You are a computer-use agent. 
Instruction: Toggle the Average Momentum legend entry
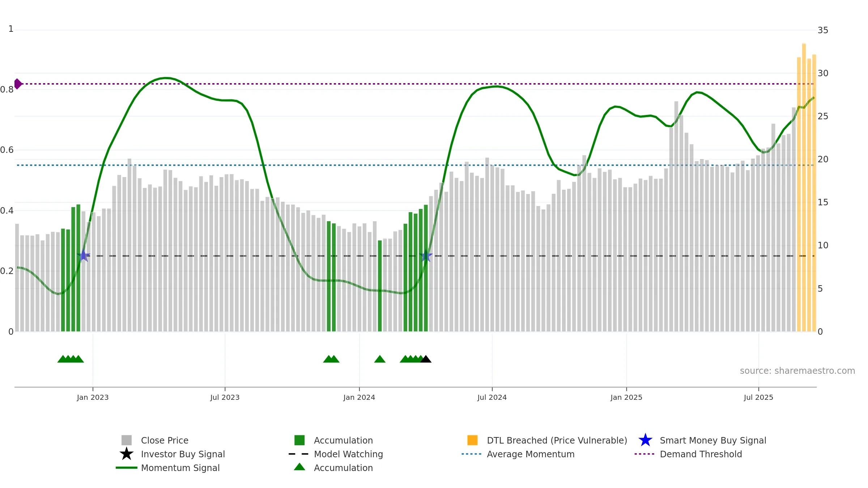(x=531, y=454)
